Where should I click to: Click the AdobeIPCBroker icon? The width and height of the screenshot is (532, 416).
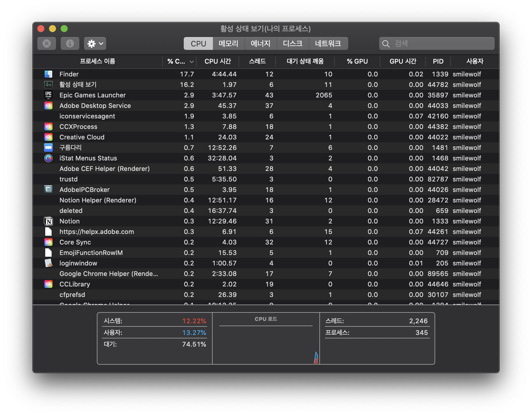[48, 190]
